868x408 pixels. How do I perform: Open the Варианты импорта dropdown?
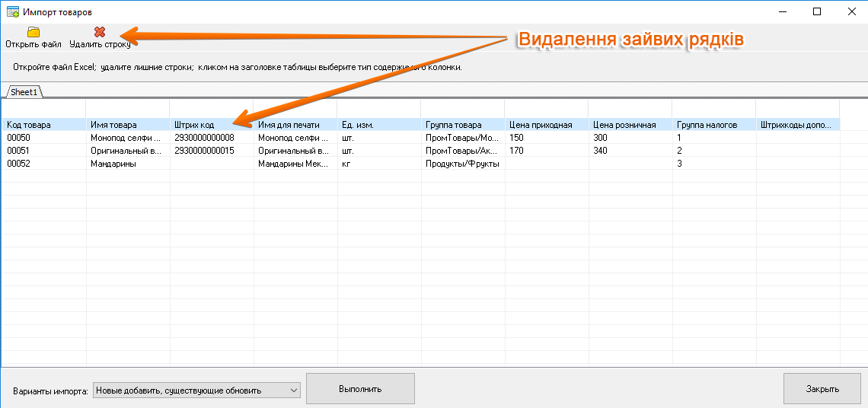(196, 390)
